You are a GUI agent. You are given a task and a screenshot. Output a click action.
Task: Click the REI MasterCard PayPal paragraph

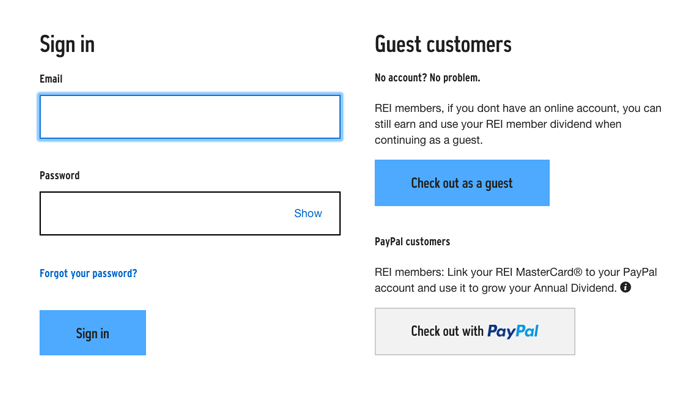(x=516, y=280)
